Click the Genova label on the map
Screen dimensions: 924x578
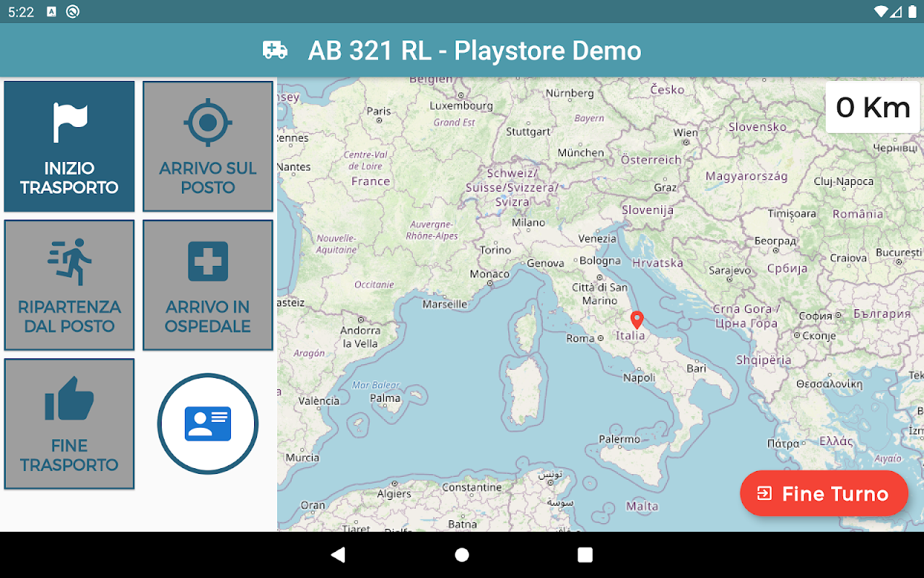(x=546, y=263)
